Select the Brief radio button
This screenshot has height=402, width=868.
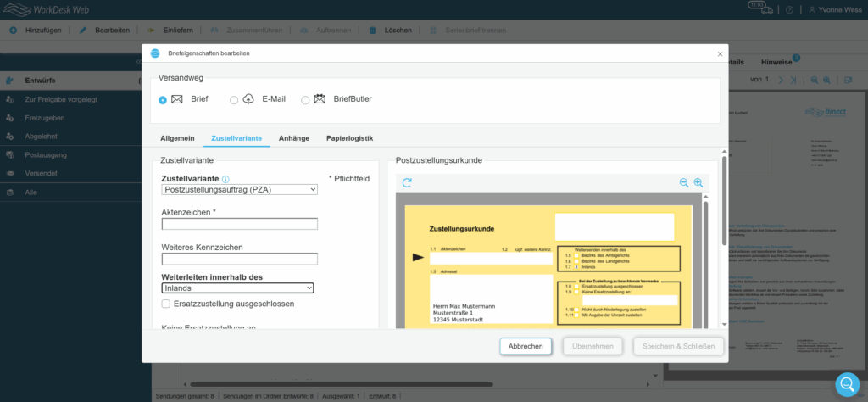[163, 100]
